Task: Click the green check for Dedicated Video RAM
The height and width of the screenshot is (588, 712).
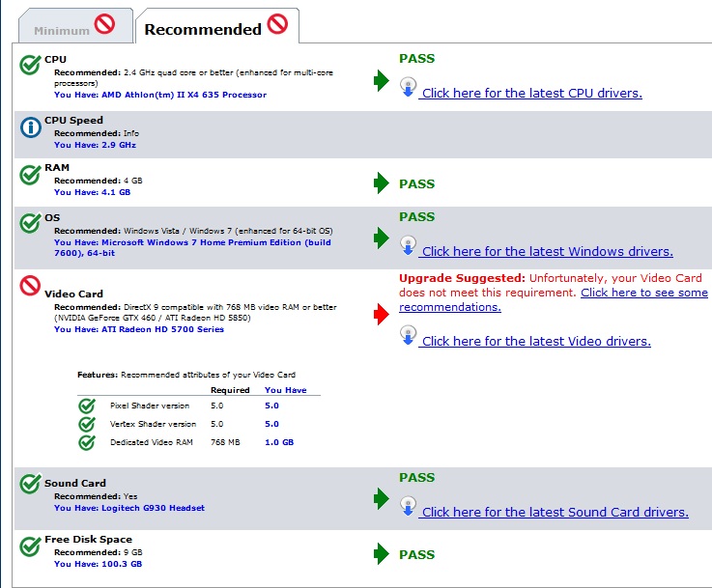Action: click(87, 442)
